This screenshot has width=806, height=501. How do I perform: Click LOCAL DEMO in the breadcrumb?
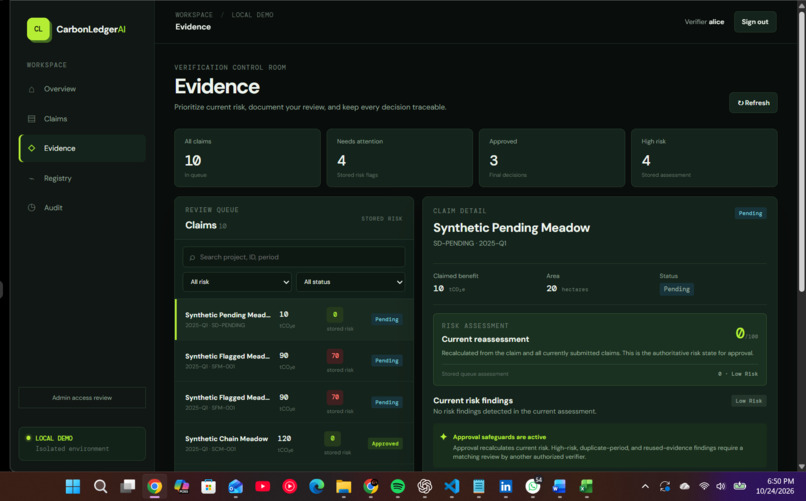[x=252, y=15]
